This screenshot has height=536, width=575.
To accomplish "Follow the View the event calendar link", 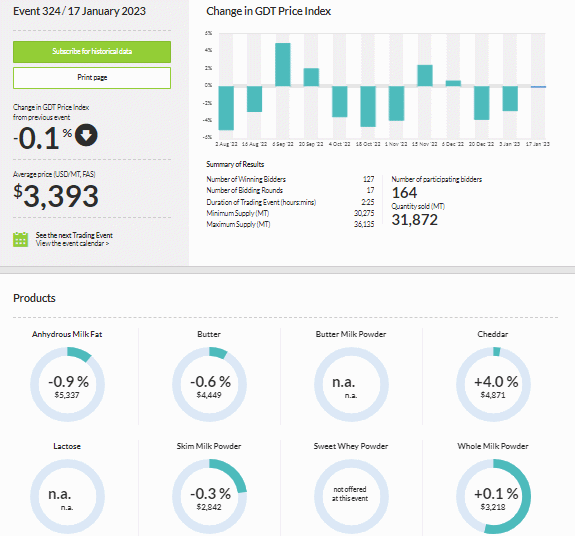I will [72, 243].
